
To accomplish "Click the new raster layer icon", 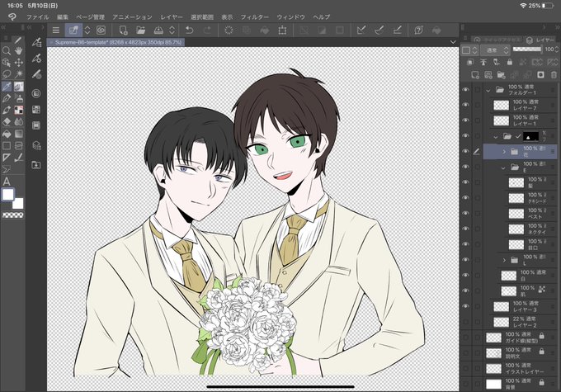I will tap(474, 75).
